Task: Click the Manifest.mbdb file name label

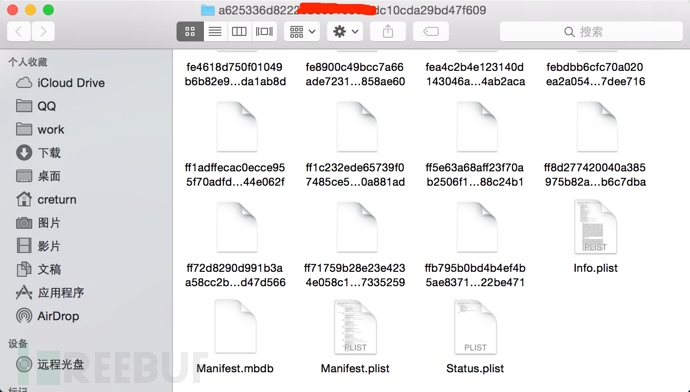Action: [x=235, y=368]
